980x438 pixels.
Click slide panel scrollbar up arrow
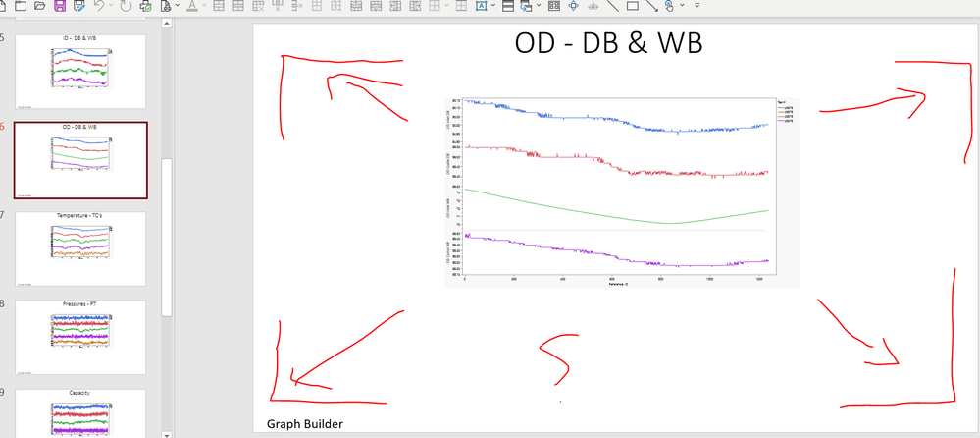[x=166, y=24]
